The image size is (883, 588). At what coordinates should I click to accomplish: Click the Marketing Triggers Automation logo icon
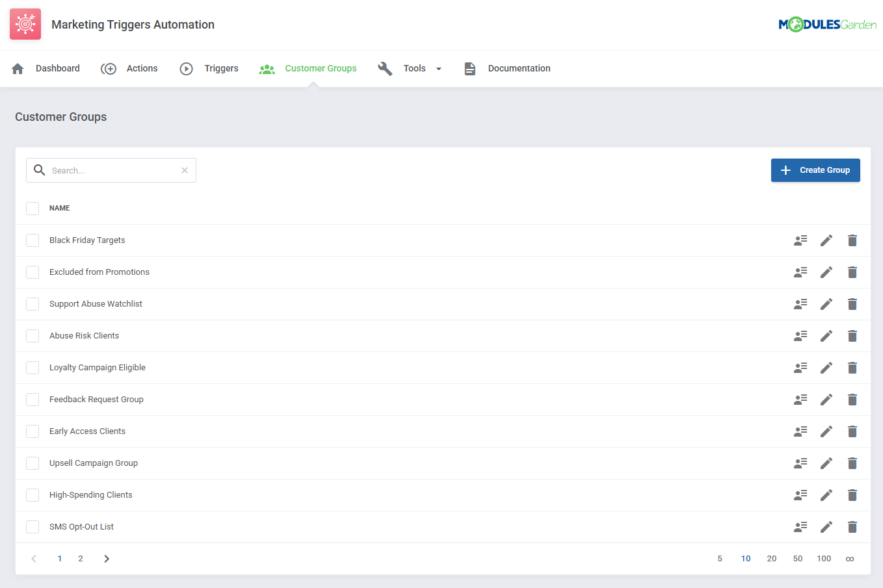[x=25, y=24]
